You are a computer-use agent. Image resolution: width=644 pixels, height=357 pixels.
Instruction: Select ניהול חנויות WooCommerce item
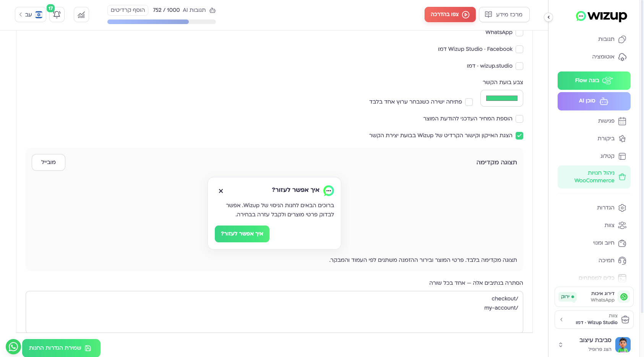click(594, 177)
